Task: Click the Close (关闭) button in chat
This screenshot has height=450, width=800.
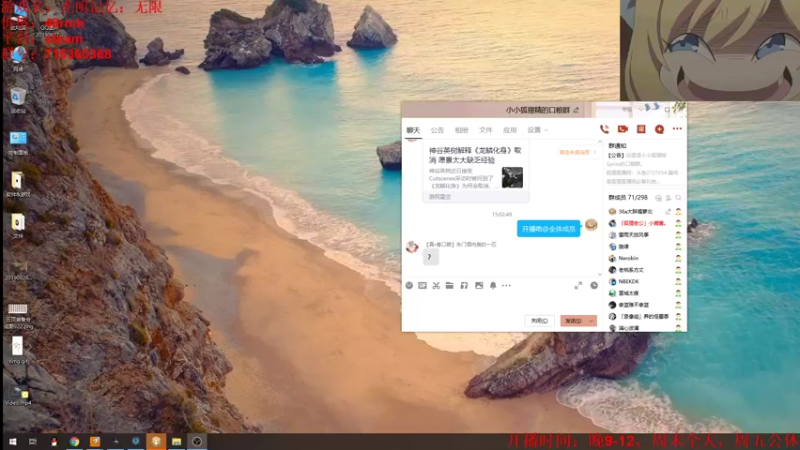Action: click(x=539, y=321)
